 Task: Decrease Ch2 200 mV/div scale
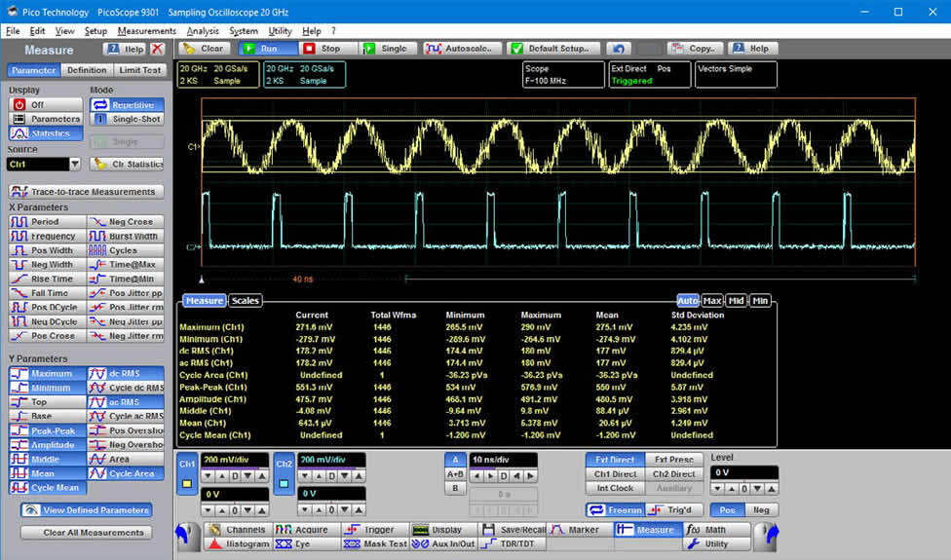(305, 476)
